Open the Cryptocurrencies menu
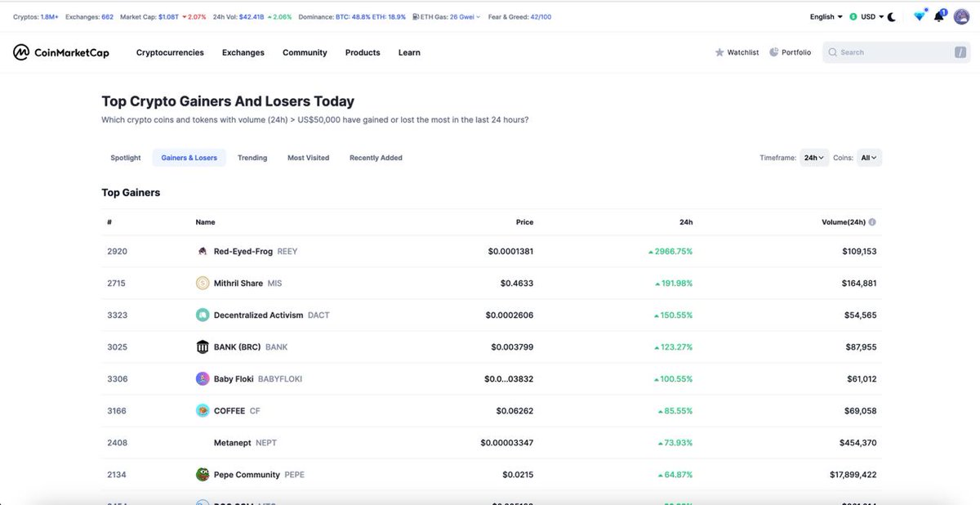The height and width of the screenshot is (505, 980). pyautogui.click(x=170, y=52)
